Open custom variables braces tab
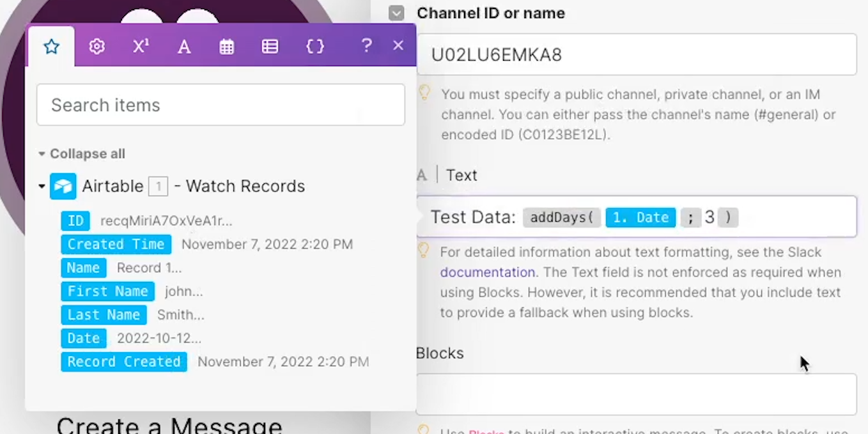This screenshot has height=434, width=868. pos(315,47)
